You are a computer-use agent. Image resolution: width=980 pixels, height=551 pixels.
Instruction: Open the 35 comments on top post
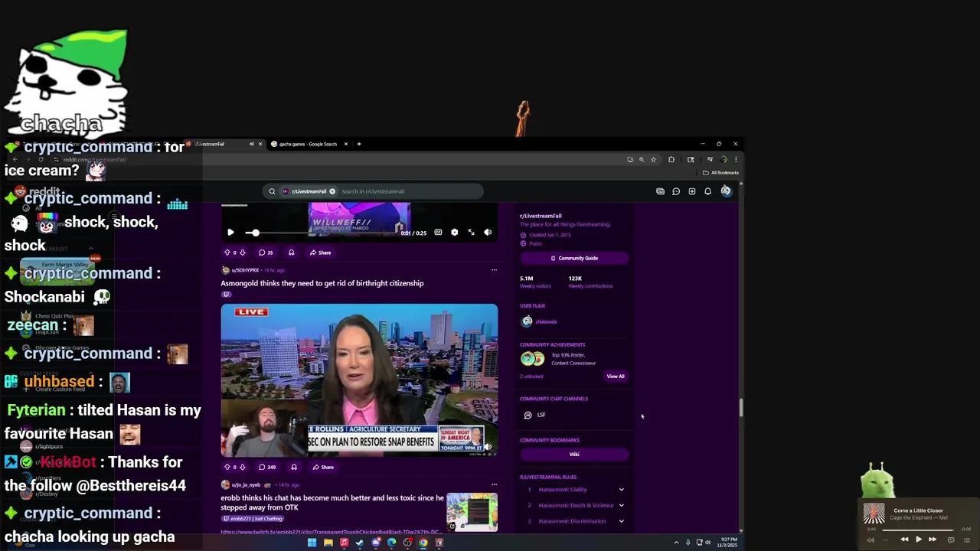(266, 253)
